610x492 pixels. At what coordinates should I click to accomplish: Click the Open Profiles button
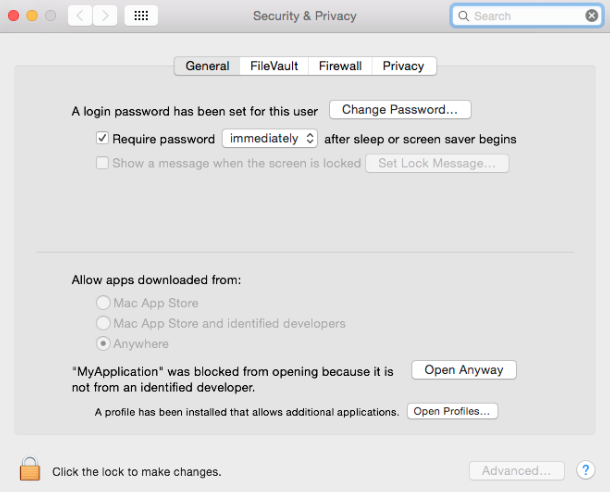(x=452, y=411)
